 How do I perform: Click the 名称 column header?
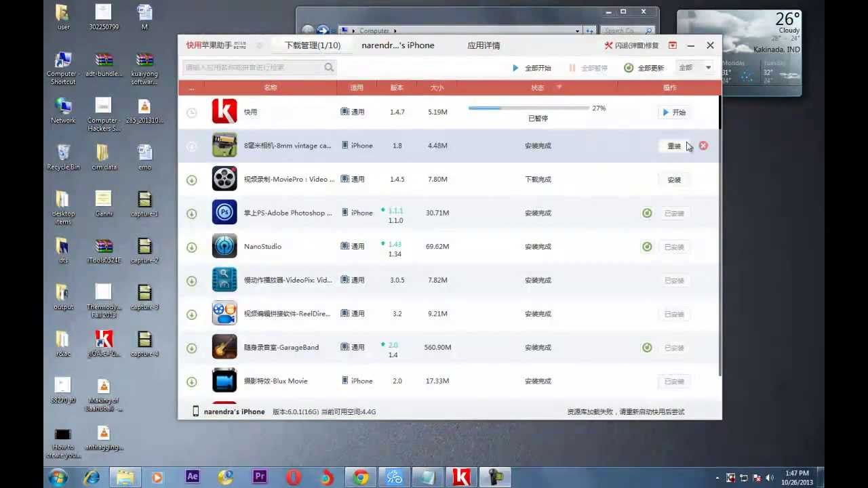pos(271,87)
